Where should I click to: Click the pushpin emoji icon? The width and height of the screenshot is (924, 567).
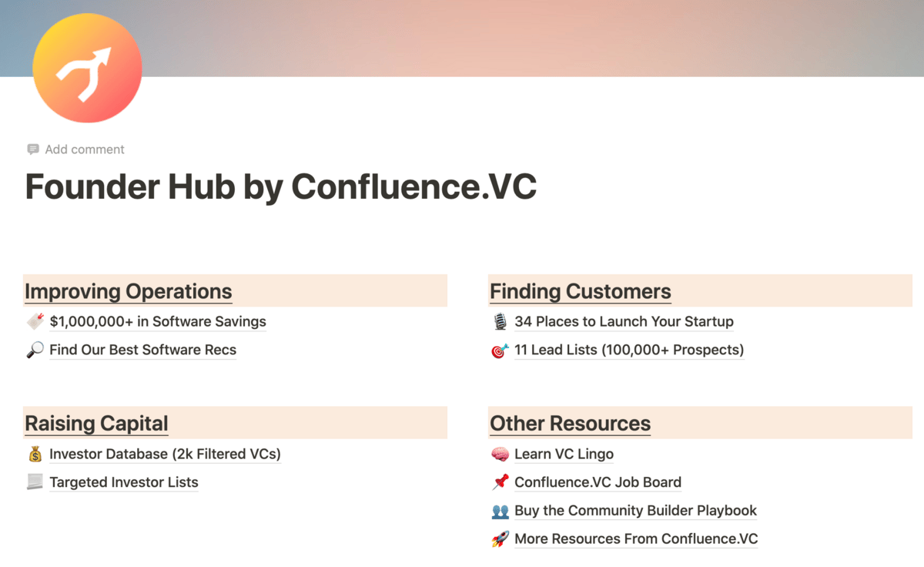[500, 483]
